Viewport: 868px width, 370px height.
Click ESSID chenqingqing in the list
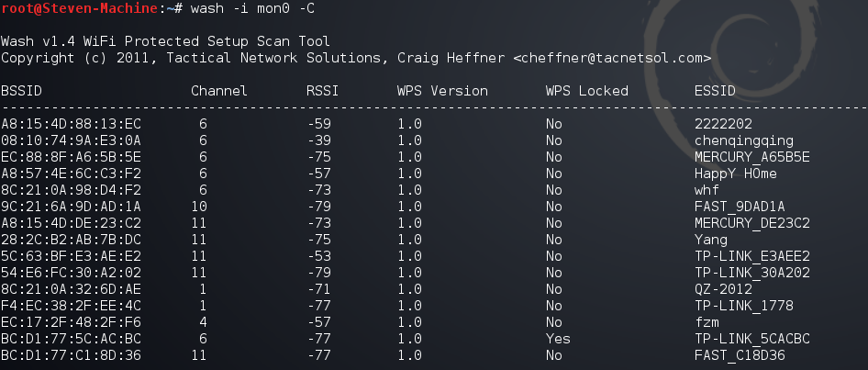tap(744, 140)
